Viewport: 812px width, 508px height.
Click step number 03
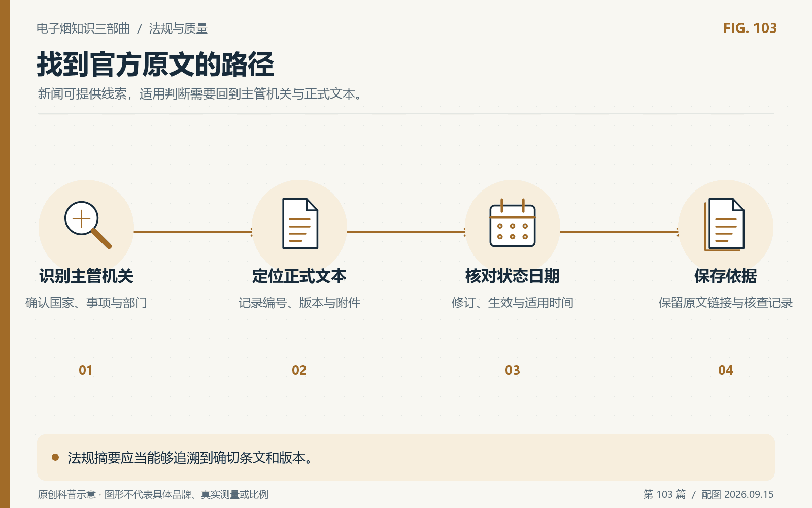[x=513, y=370]
